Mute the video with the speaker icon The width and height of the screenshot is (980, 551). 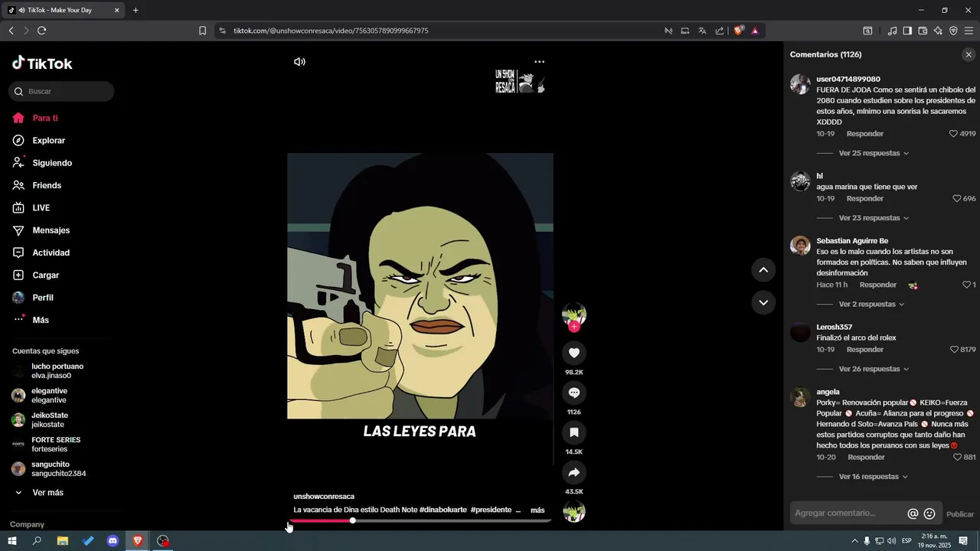click(x=299, y=62)
